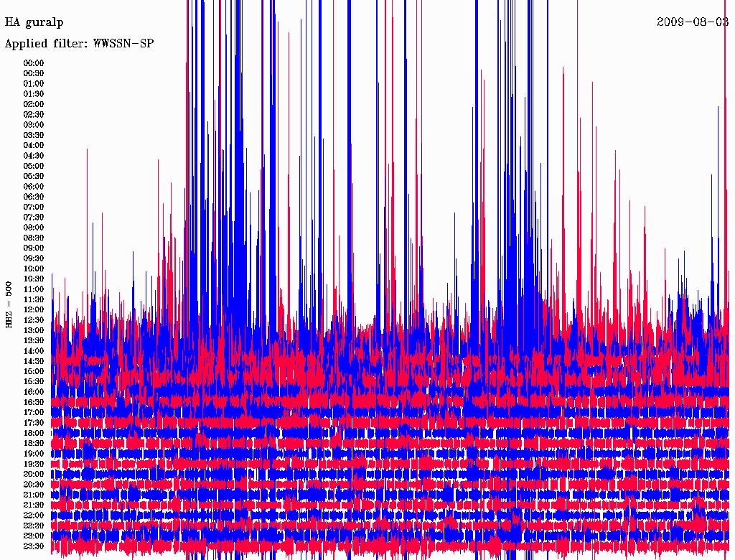Image resolution: width=735 pixels, height=560 pixels.
Task: Pick the 14:30 time label
Action: click(x=34, y=361)
